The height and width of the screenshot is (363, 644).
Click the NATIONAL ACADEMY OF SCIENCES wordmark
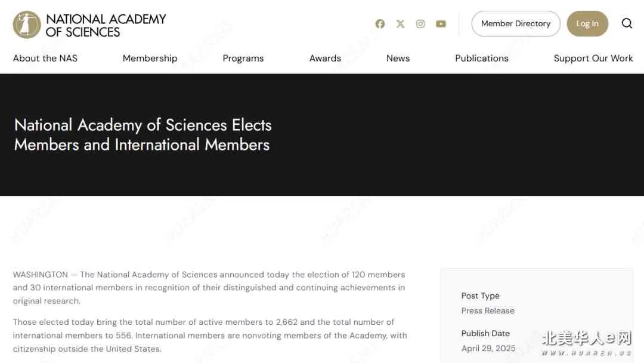[x=106, y=26]
